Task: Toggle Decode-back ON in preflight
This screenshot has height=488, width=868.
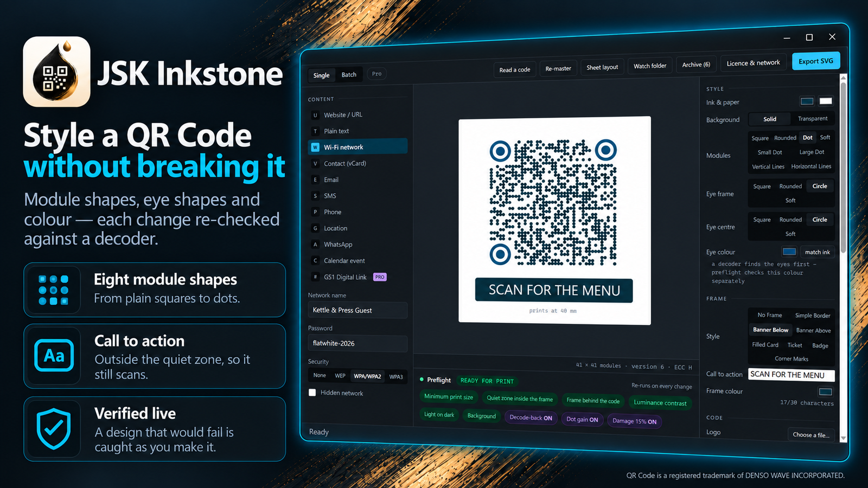Action: [x=531, y=418]
